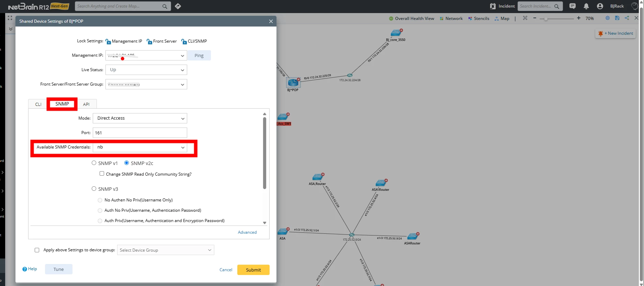The width and height of the screenshot is (644, 286).
Task: Click the Management IP lock icon
Action: point(108,42)
